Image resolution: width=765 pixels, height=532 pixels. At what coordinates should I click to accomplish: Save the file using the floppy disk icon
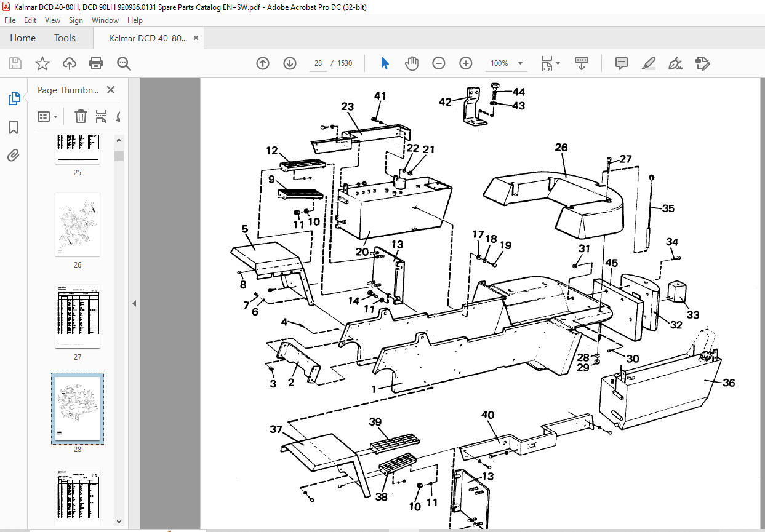(x=15, y=63)
